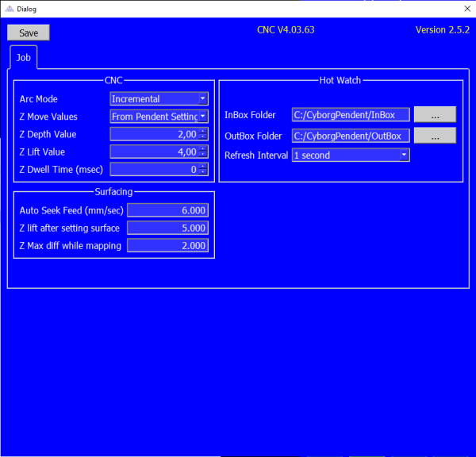
Task: Click the Save button
Action: [29, 33]
